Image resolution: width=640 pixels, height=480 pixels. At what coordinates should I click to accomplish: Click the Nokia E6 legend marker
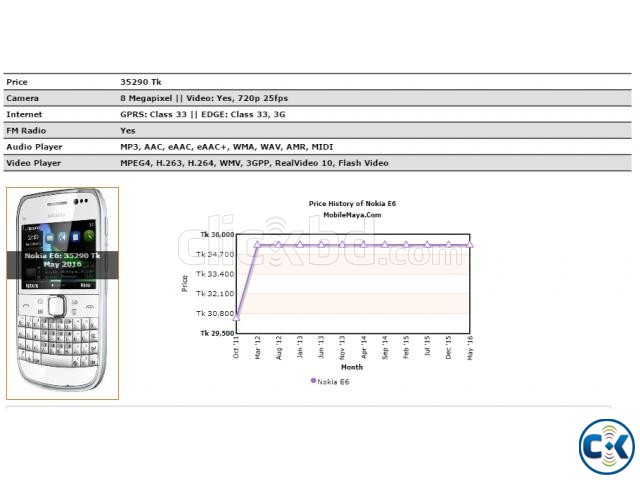coord(313,381)
